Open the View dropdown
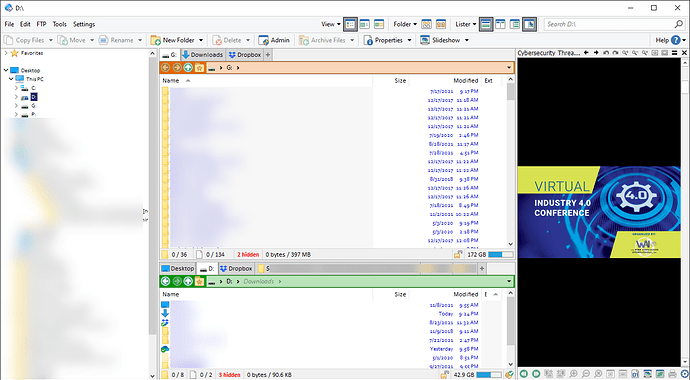Screen dimensions: 690x380 [x=330, y=24]
